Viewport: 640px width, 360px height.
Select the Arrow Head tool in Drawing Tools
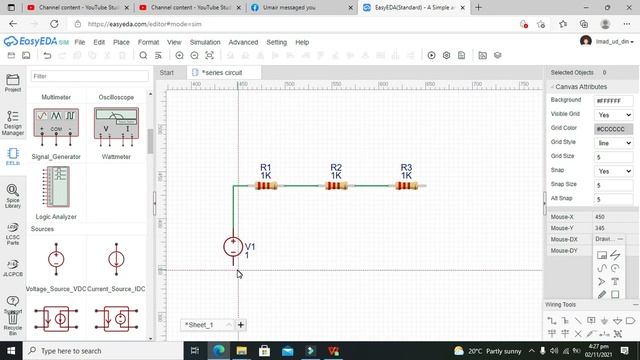(x=602, y=282)
